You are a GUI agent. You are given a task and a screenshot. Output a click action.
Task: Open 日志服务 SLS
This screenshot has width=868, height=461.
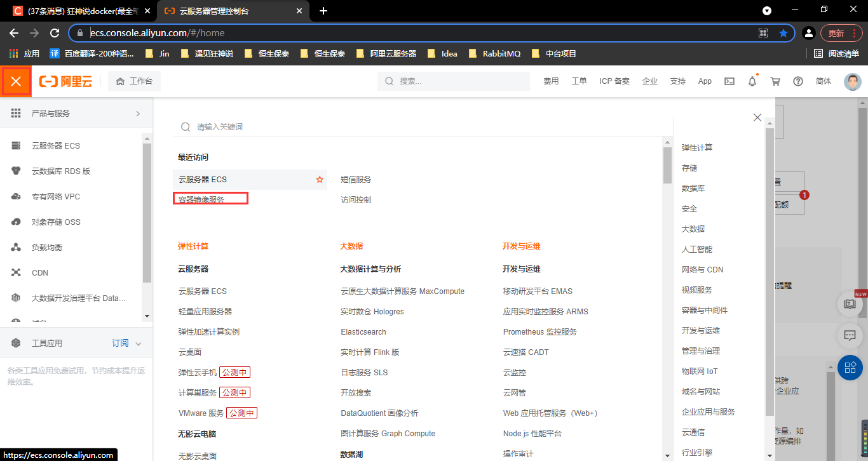(x=364, y=373)
